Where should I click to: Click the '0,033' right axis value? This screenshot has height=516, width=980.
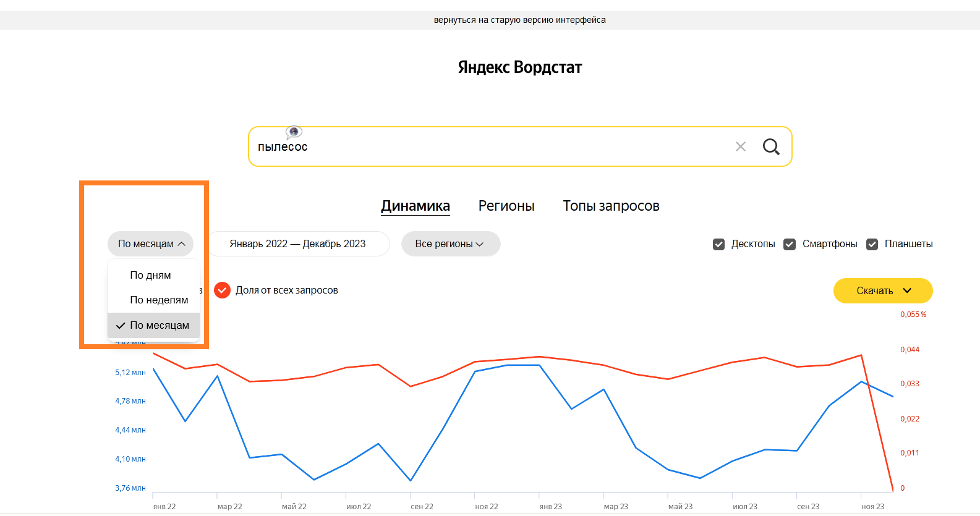coord(910,384)
